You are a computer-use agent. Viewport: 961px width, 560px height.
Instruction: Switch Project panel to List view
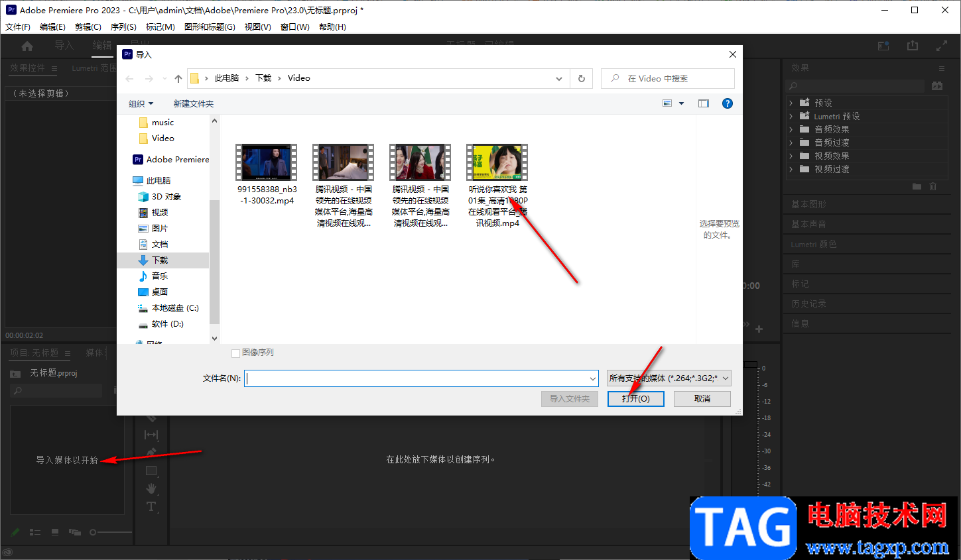coord(35,532)
